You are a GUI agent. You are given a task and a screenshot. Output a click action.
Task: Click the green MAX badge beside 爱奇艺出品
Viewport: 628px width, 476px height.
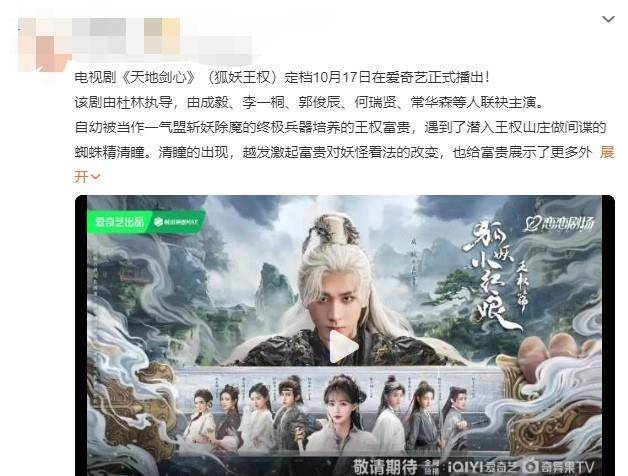click(176, 222)
